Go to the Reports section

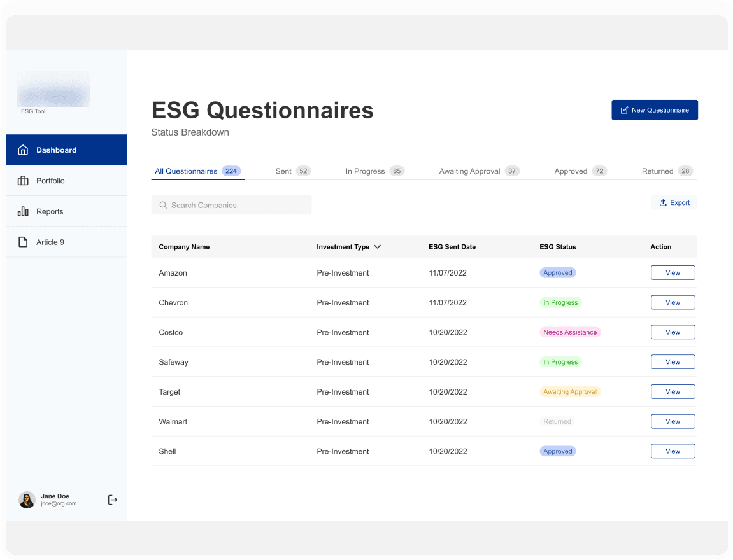coord(66,211)
